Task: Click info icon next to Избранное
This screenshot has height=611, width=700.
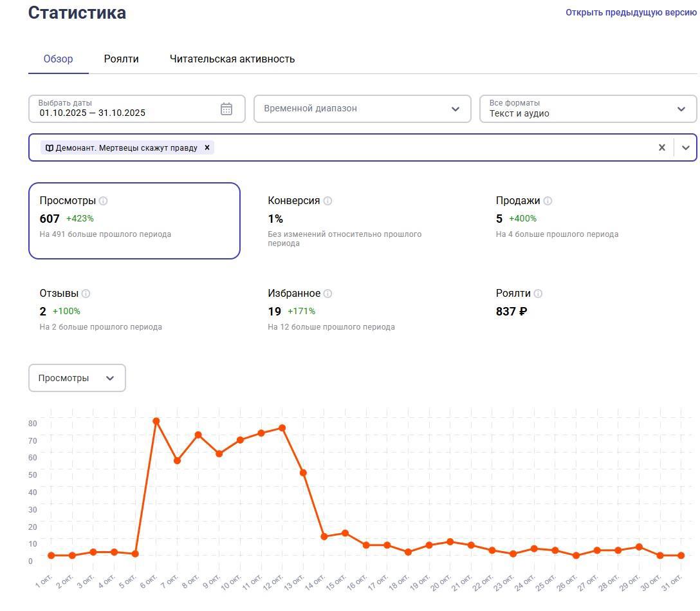Action: coord(327,294)
